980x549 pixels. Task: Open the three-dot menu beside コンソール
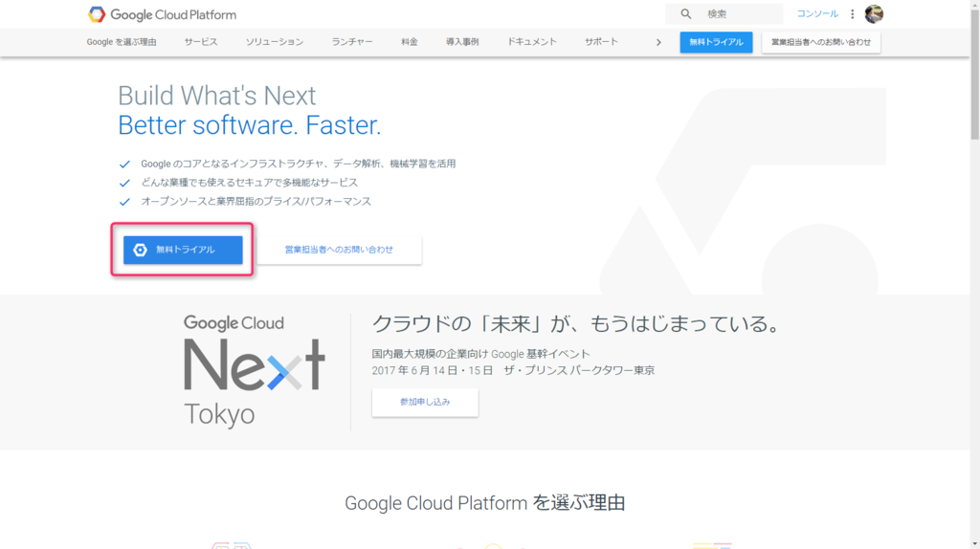point(852,13)
